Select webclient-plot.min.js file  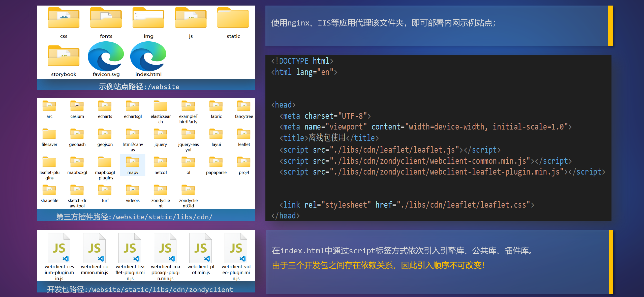[200, 248]
